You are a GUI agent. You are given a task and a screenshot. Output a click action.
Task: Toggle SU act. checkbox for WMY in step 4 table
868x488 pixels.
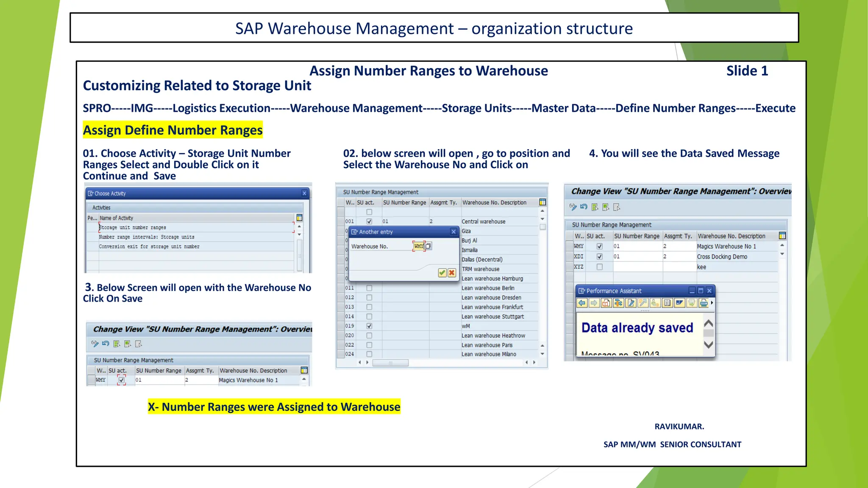[599, 246]
